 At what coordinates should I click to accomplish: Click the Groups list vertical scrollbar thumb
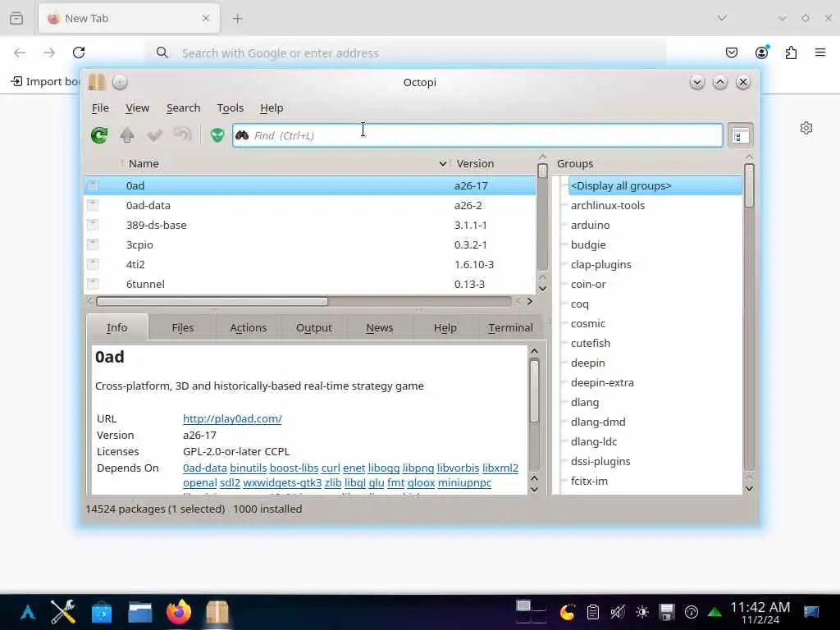(749, 185)
